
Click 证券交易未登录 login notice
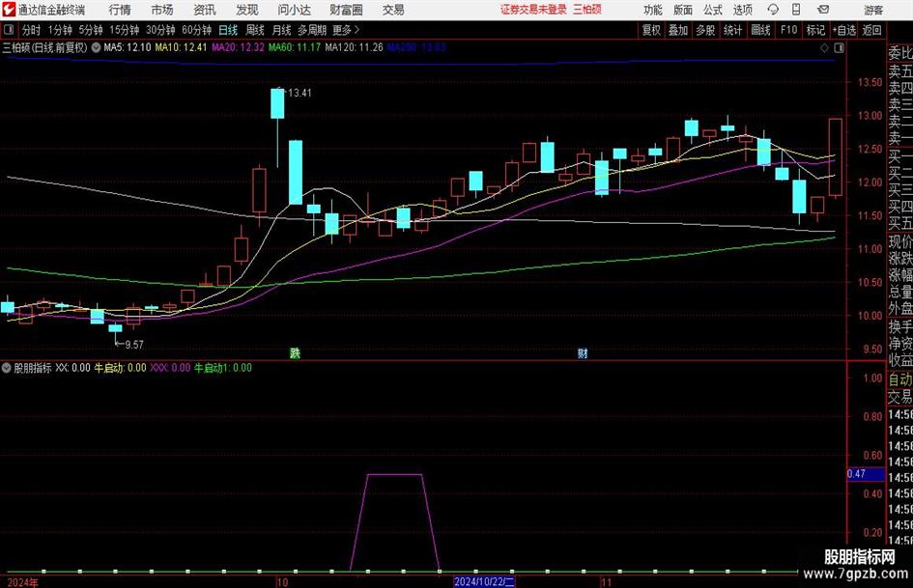point(533,10)
